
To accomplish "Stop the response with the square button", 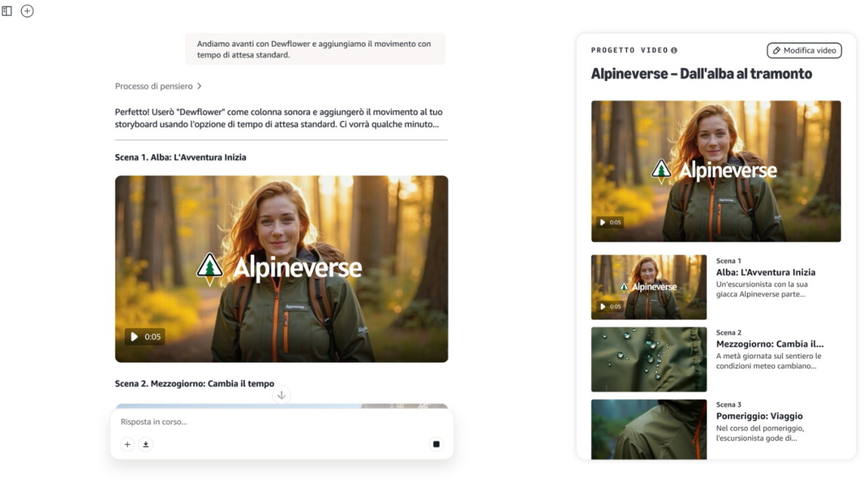I will [x=436, y=444].
